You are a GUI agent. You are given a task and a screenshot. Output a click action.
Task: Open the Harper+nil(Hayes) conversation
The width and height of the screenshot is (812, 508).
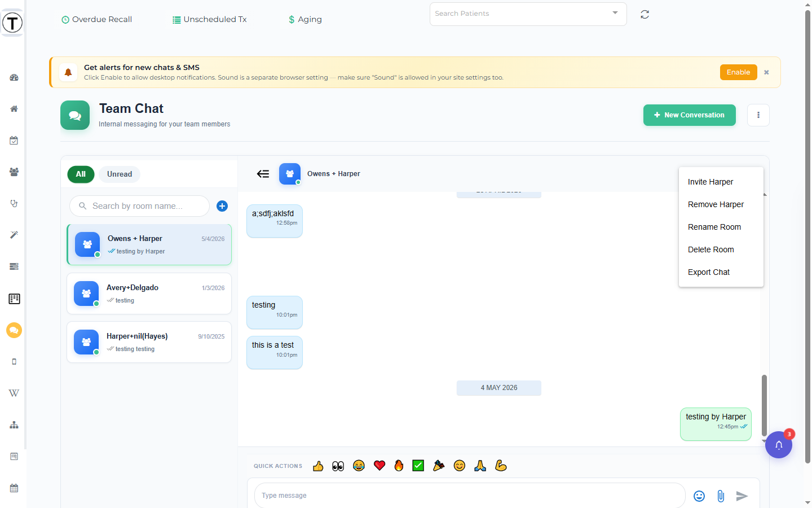(149, 342)
